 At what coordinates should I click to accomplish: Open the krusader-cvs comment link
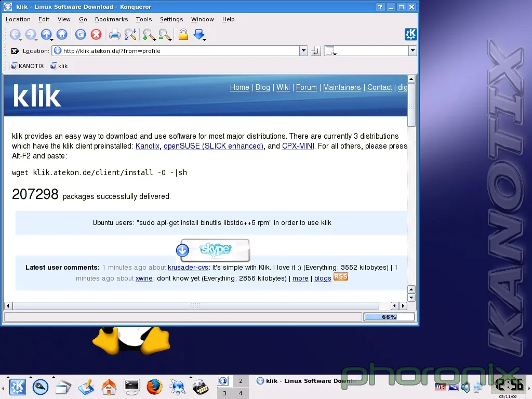pos(188,268)
